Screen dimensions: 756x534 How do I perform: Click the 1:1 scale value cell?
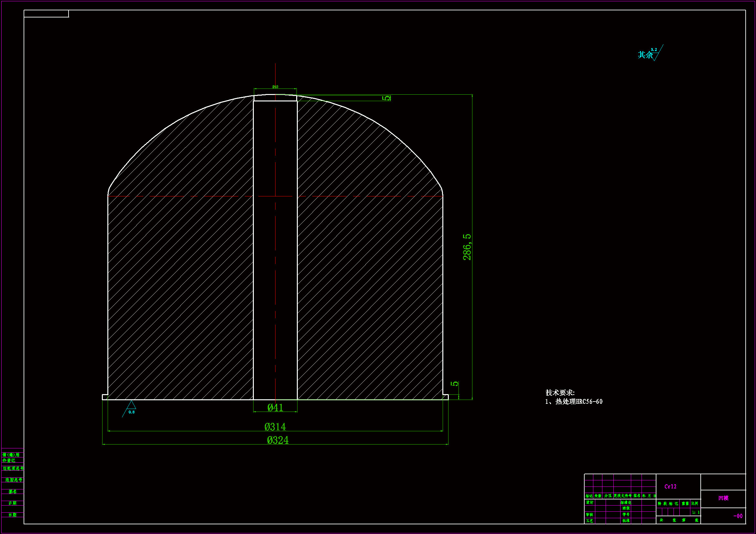pyautogui.click(x=696, y=512)
